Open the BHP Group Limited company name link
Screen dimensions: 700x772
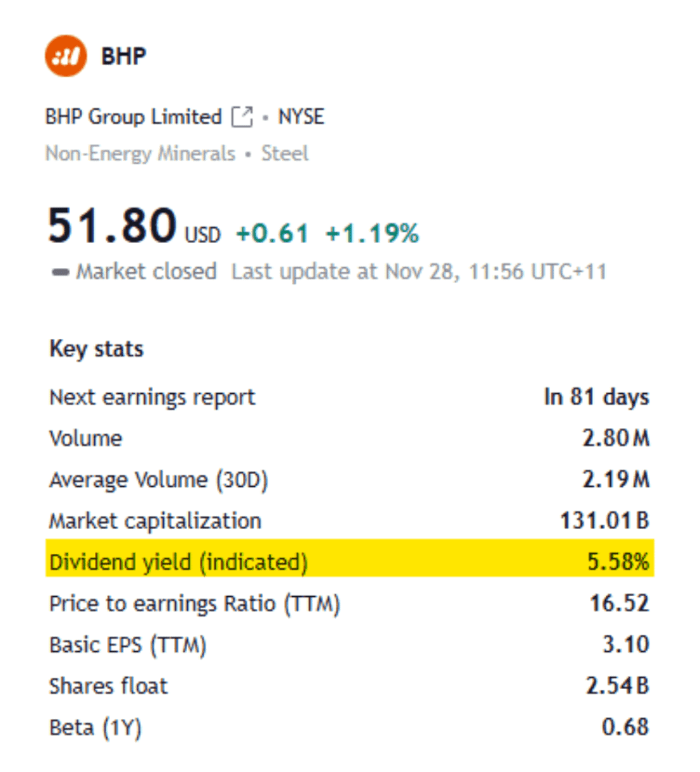click(134, 118)
